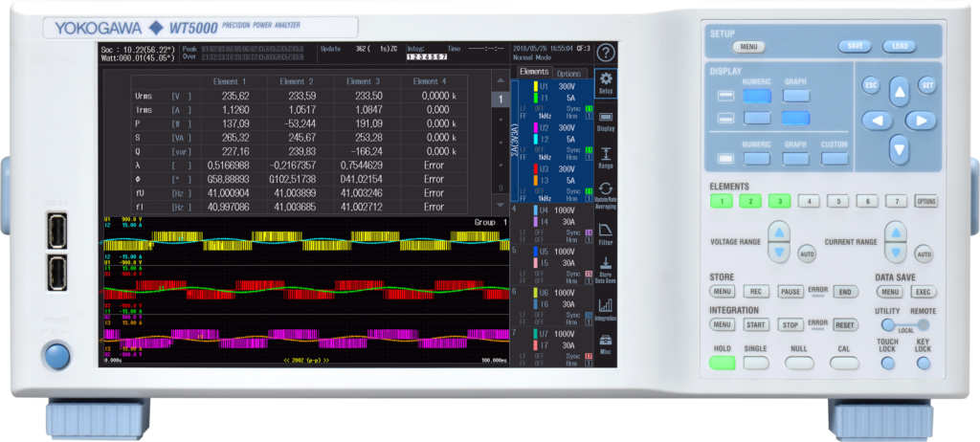Tap the Range icon in the sidebar

(605, 158)
